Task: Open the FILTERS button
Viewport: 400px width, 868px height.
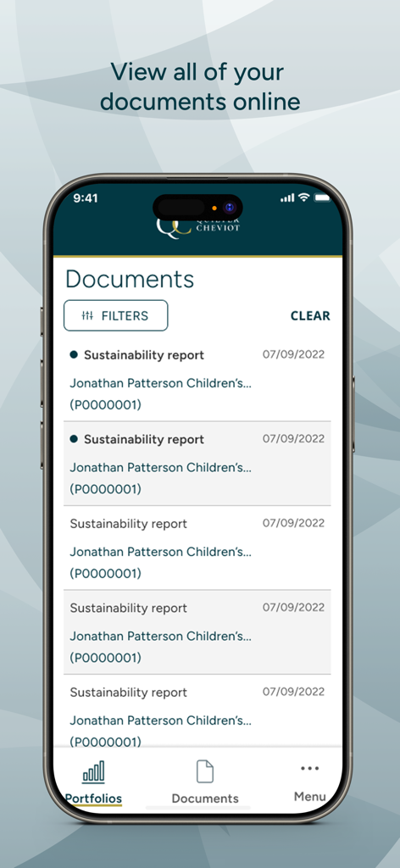Action: (115, 315)
